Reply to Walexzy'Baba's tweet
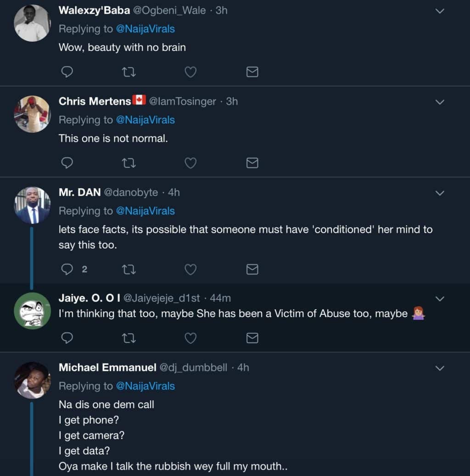470x476 pixels. coord(67,72)
